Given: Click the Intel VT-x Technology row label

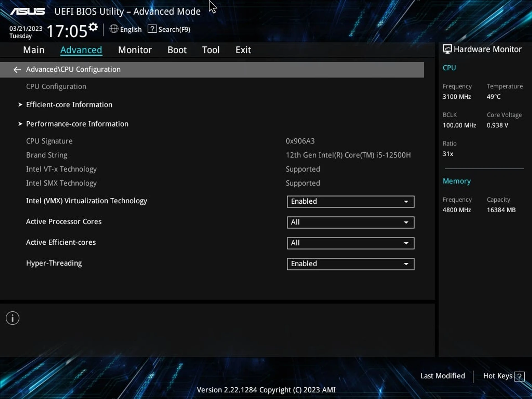Looking at the screenshot, I should tap(61, 169).
